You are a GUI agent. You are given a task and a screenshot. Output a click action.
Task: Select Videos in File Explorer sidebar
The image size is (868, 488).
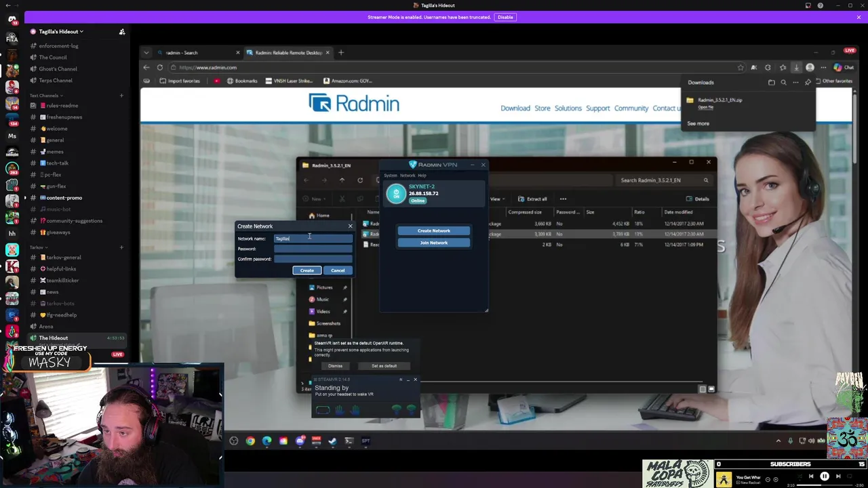(323, 312)
